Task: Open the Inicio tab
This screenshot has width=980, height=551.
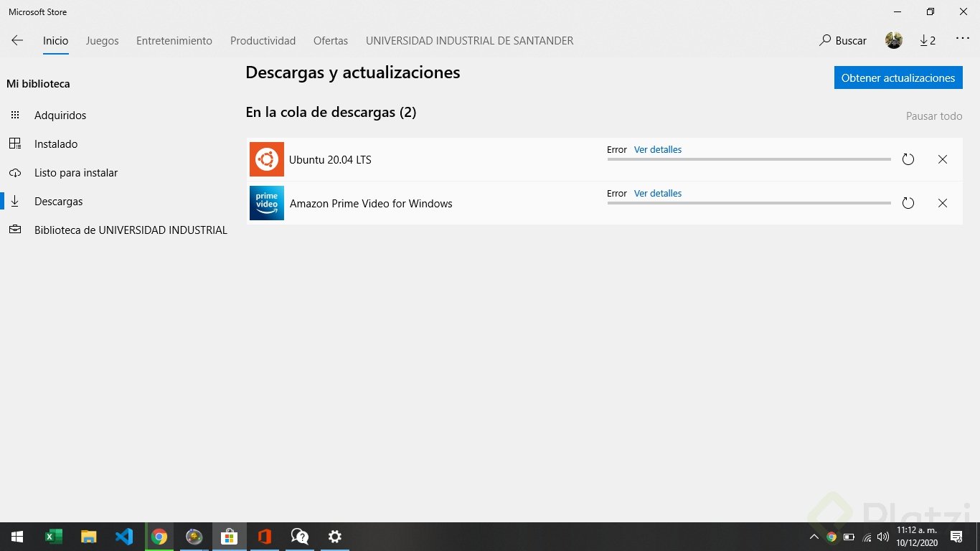Action: [x=55, y=41]
